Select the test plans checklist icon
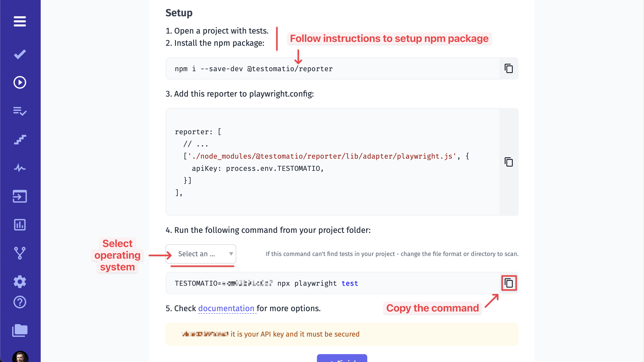 click(20, 111)
